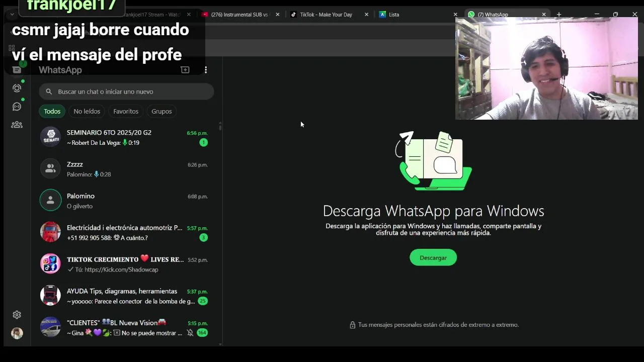Open a new browser tab with plus
Image resolution: width=644 pixels, height=362 pixels.
click(558, 15)
